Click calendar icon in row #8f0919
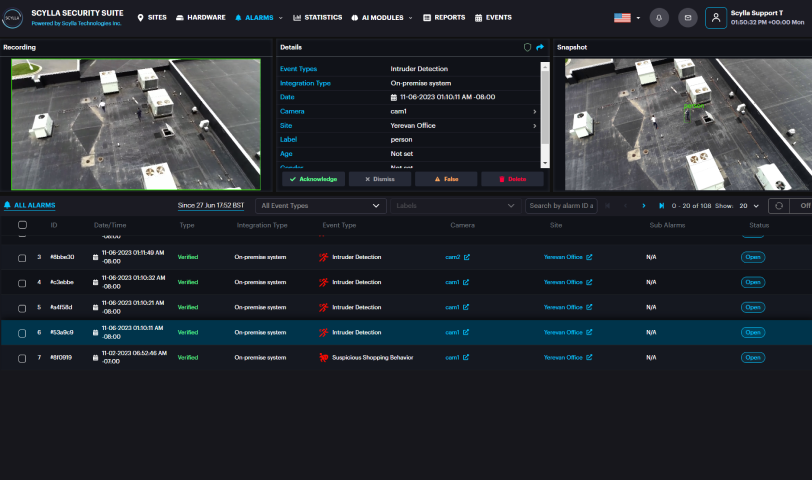This screenshot has width=812, height=480. point(95,357)
